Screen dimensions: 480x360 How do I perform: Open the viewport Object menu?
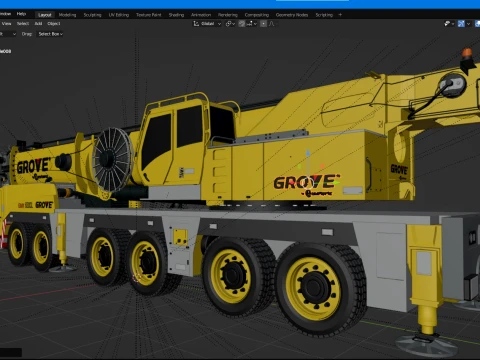54,24
